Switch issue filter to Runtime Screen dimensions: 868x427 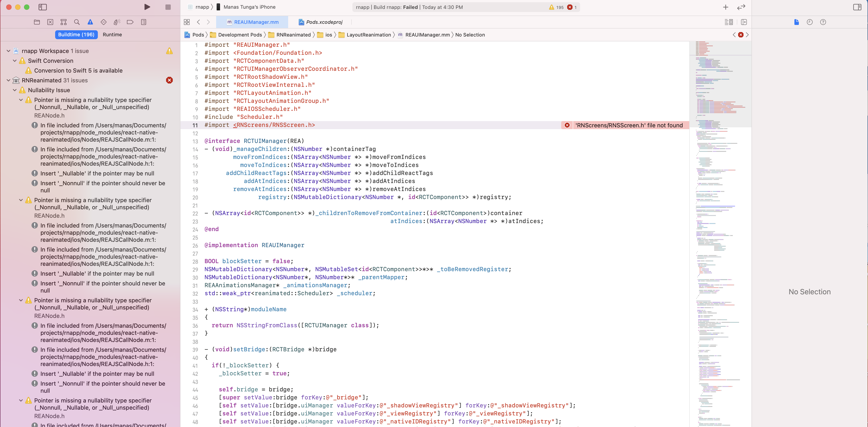click(x=112, y=35)
